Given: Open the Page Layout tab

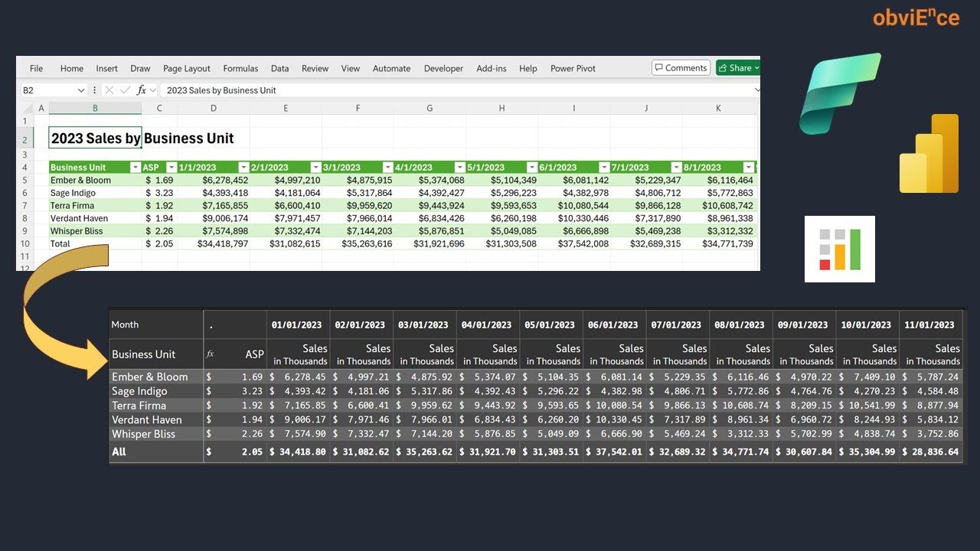Looking at the screenshot, I should point(187,68).
